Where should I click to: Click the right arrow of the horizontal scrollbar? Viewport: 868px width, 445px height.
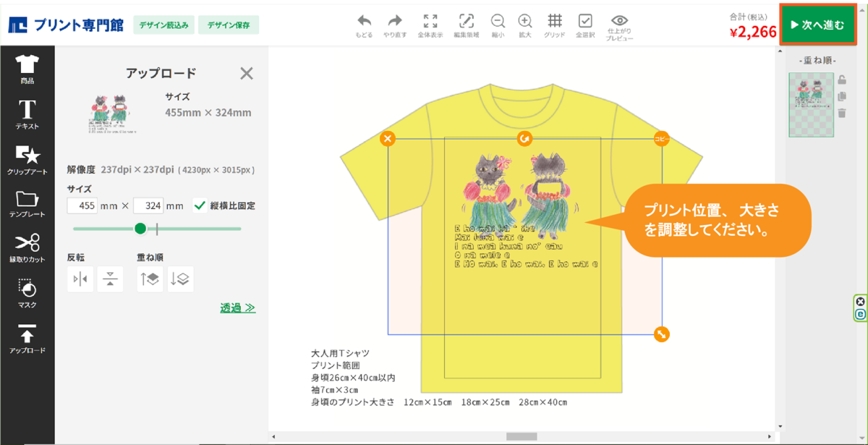(771, 436)
